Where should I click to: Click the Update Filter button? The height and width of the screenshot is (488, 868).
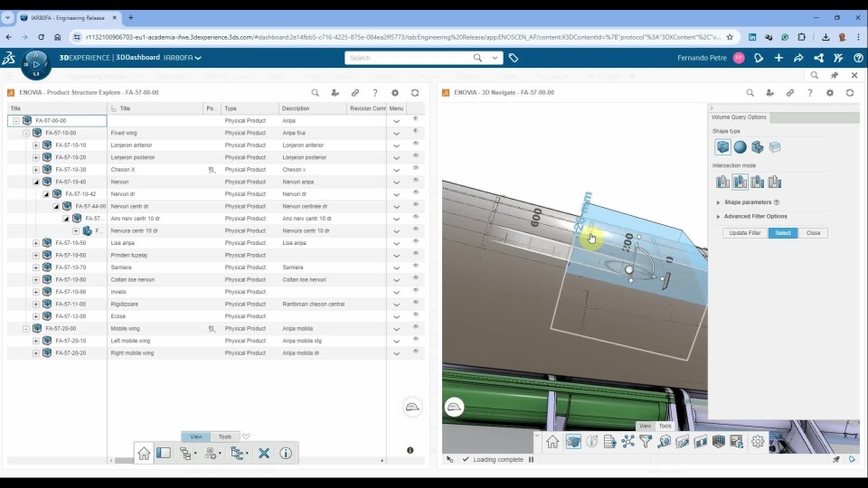point(744,233)
